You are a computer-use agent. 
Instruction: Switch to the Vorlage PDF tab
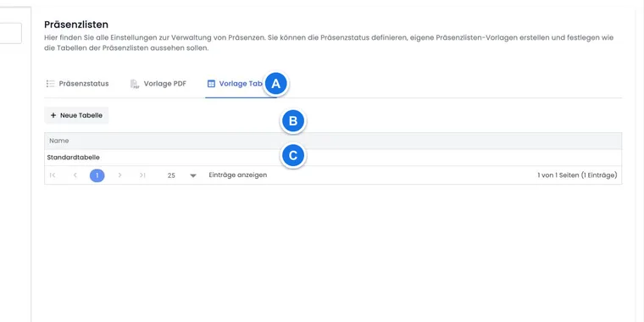point(158,84)
